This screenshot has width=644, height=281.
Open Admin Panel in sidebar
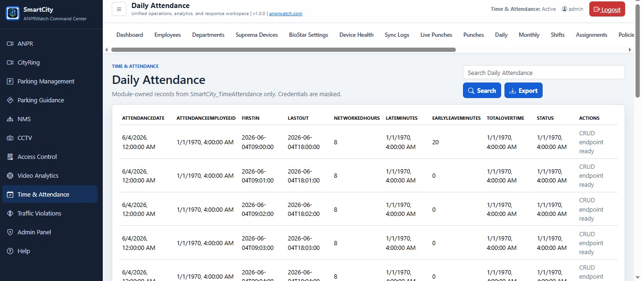click(x=50, y=232)
